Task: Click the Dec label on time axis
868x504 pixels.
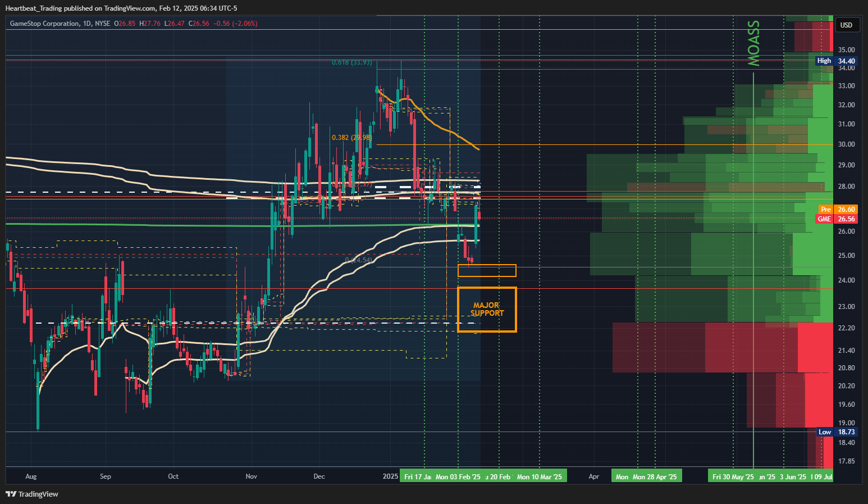Action: 319,476
